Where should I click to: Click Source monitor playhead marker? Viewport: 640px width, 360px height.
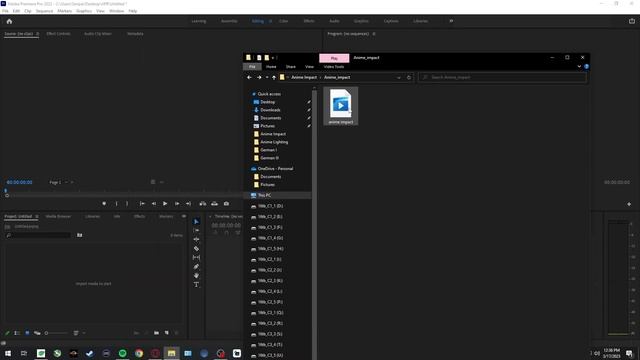tap(6, 191)
